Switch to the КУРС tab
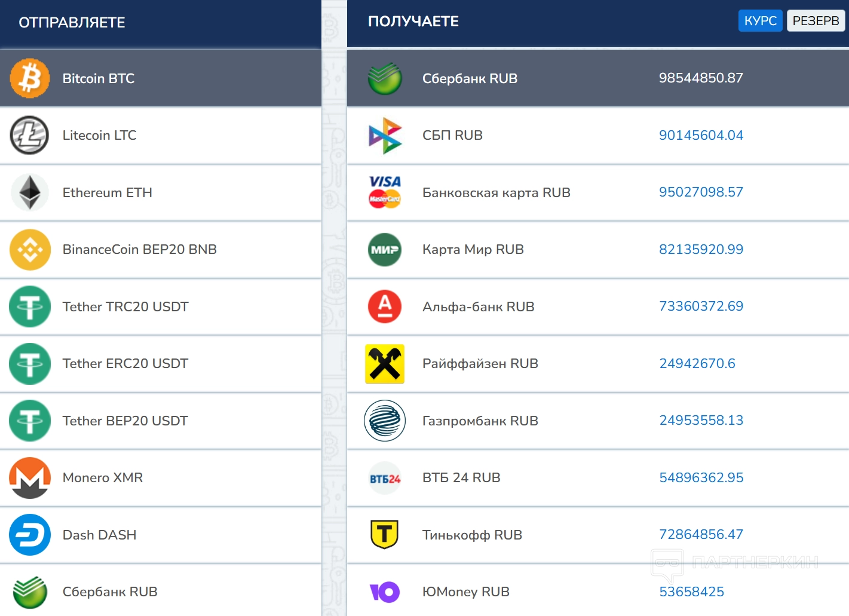 click(x=760, y=21)
